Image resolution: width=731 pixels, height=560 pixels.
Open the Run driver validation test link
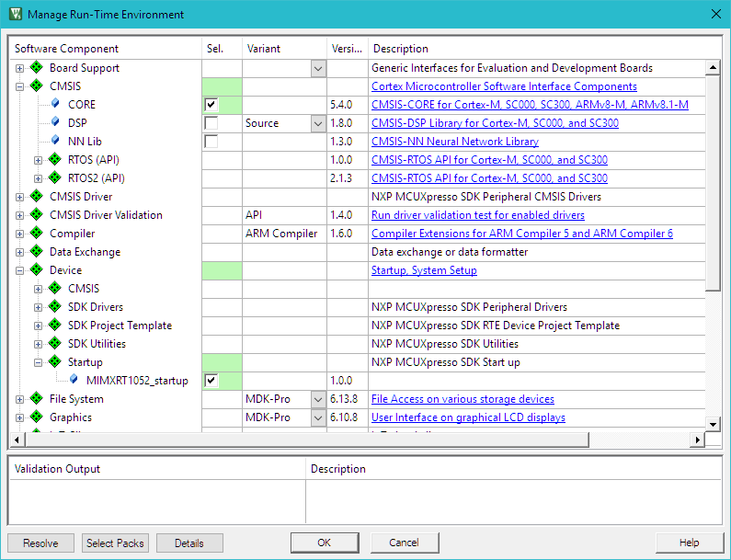click(478, 215)
